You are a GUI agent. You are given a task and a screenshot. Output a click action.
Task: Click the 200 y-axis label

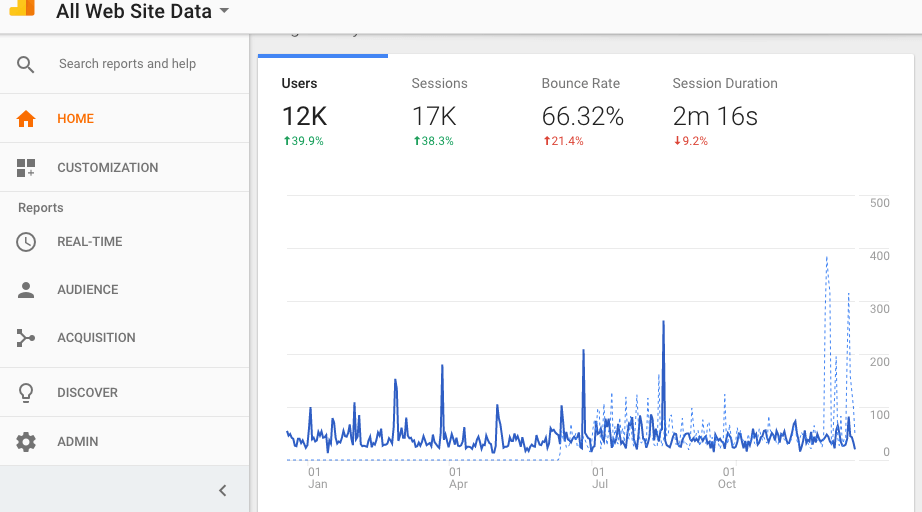pyautogui.click(x=880, y=362)
